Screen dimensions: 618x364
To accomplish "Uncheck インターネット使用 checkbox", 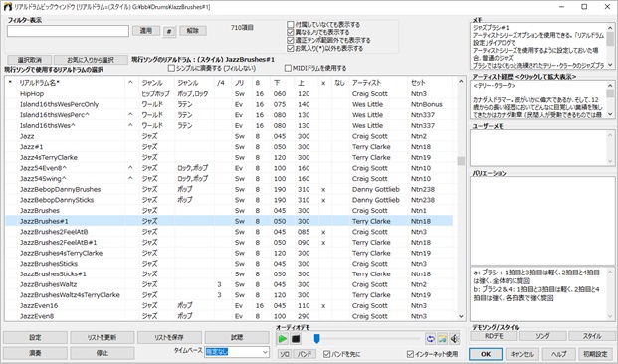I will click(410, 354).
